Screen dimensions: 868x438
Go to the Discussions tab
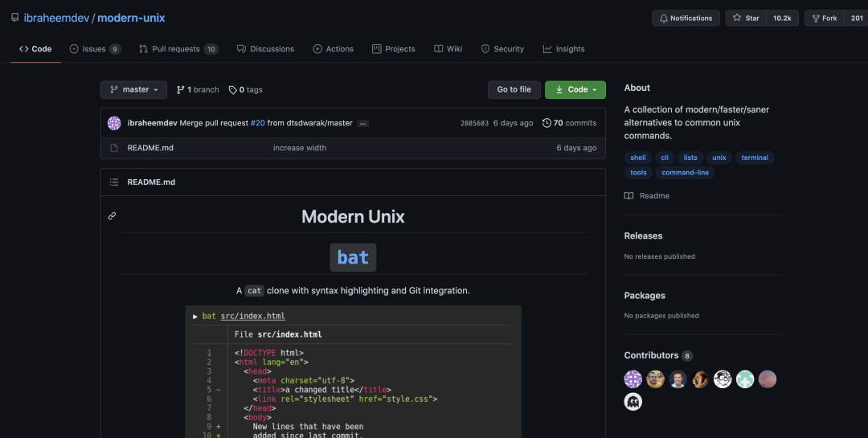click(265, 49)
